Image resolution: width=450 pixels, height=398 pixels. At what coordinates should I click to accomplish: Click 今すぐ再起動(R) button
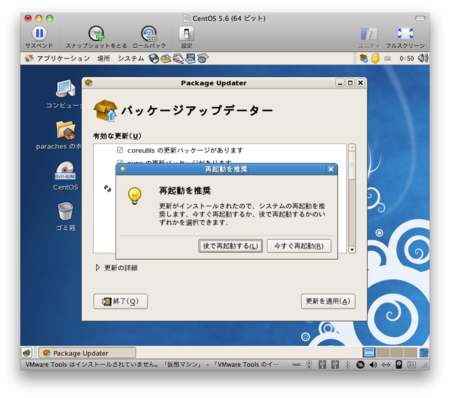(x=299, y=246)
